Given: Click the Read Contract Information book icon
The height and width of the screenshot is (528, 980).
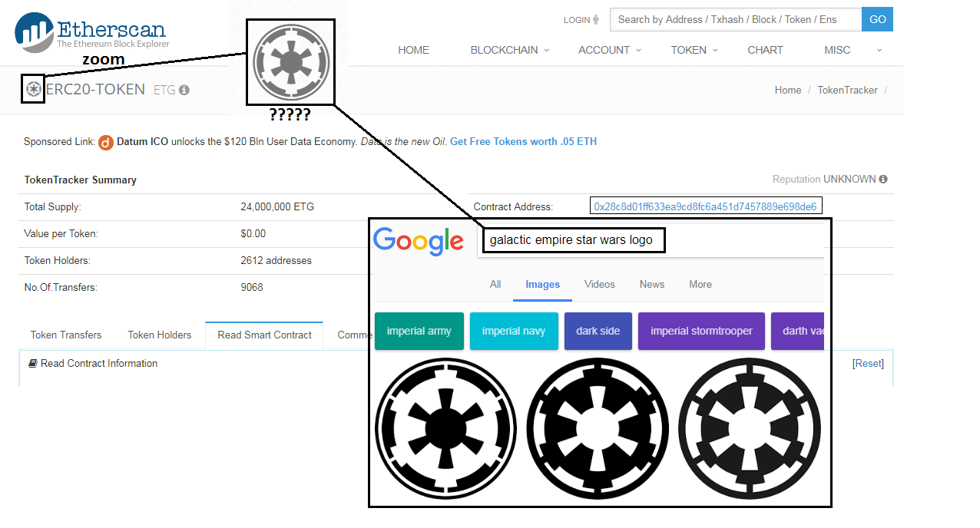Looking at the screenshot, I should [x=33, y=363].
